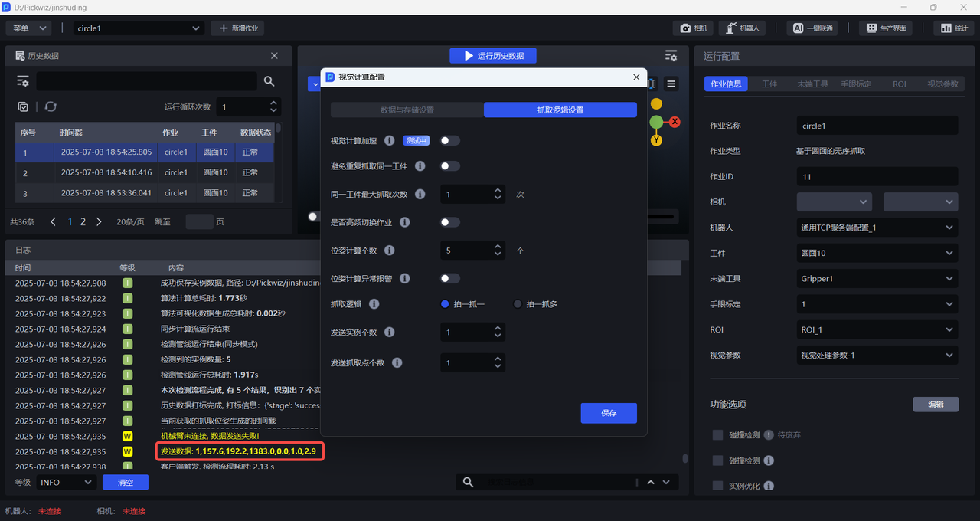Screen dimensions: 980x521
Task: Click the 保存 button in dialog
Action: click(x=609, y=413)
